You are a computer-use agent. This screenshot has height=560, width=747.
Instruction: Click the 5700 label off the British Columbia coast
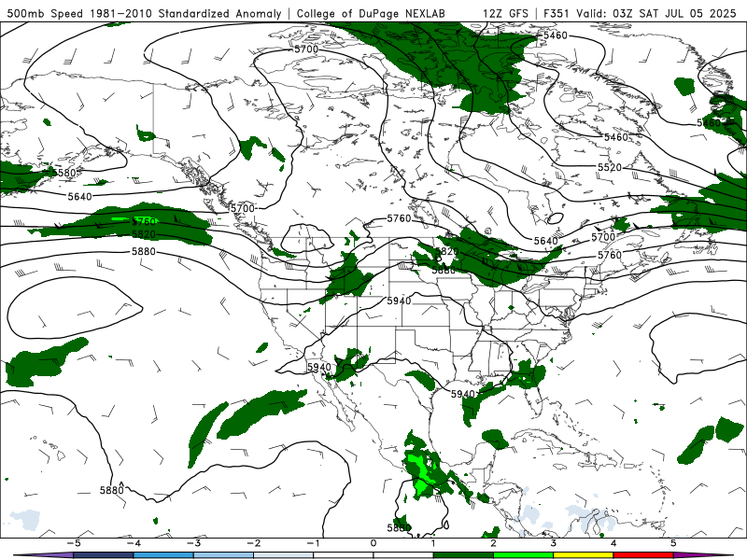click(243, 208)
